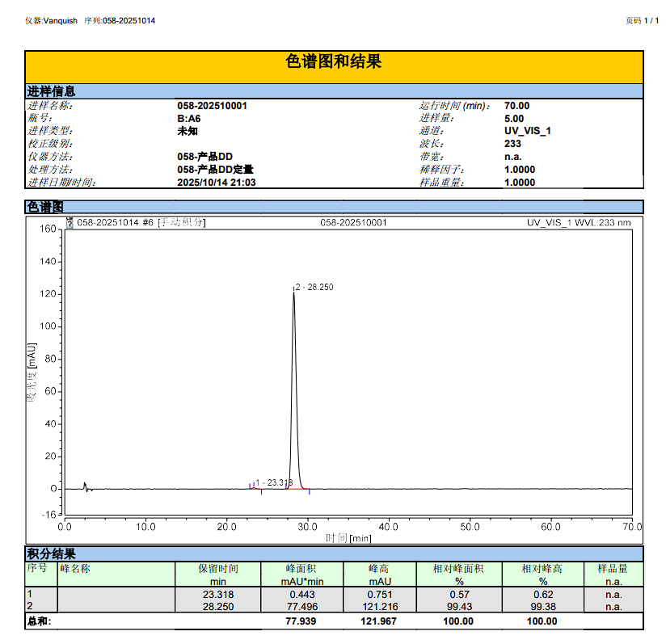This screenshot has height=644, width=666.
Task: Click total area value 77.939
Action: pyautogui.click(x=301, y=621)
